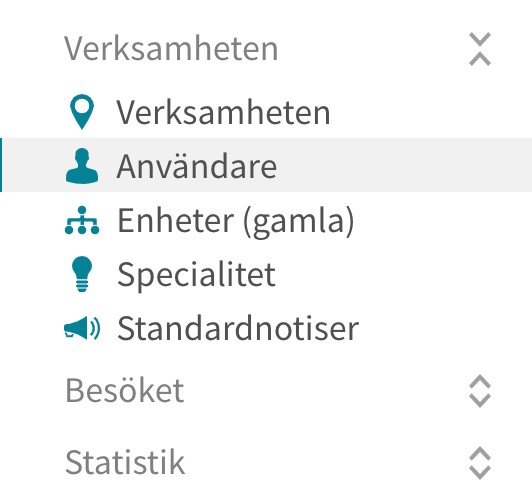Click the upward chevron of the Statistik expander

[480, 453]
